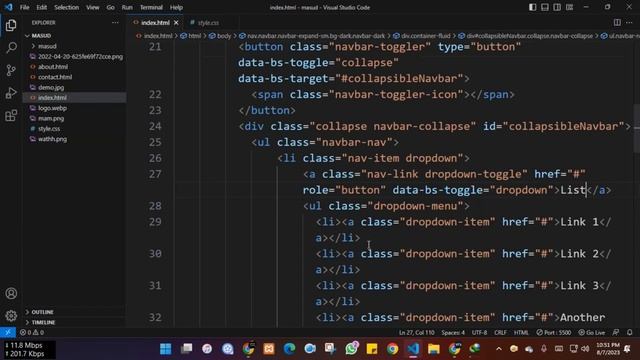Open notifications bell in status bar
640x360 pixels.
(x=630, y=332)
